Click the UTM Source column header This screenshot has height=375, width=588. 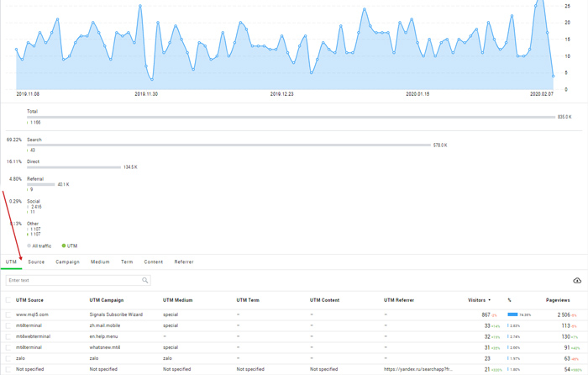point(29,300)
